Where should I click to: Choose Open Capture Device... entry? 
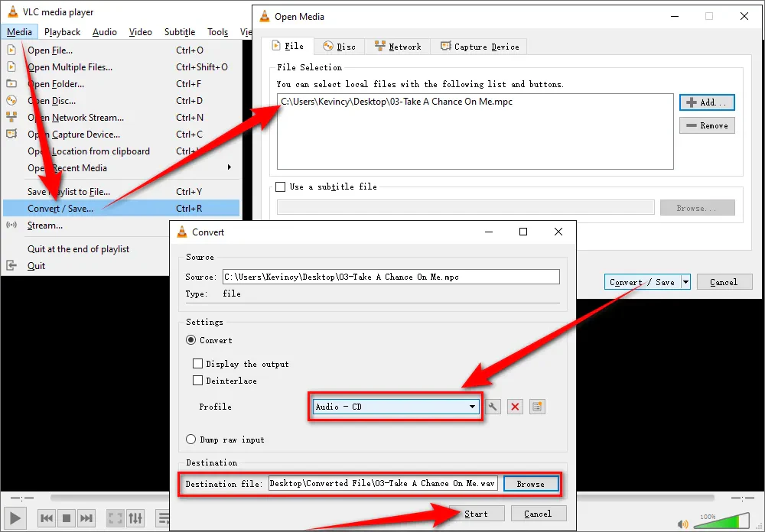[121, 134]
